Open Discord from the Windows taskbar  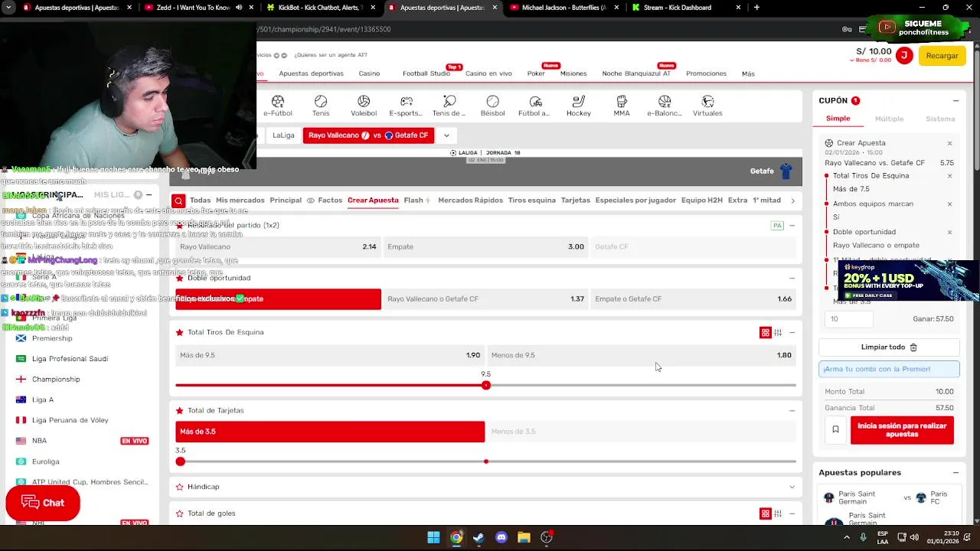[x=501, y=537]
